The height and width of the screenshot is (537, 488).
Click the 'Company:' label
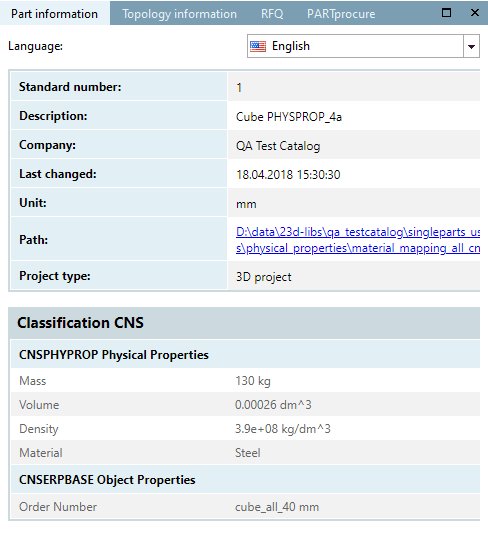(47, 145)
